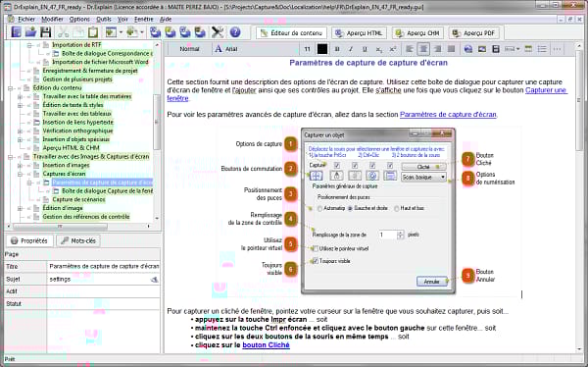
Task: Open the add-topic green arrow dropdown
Action: click(x=142, y=32)
